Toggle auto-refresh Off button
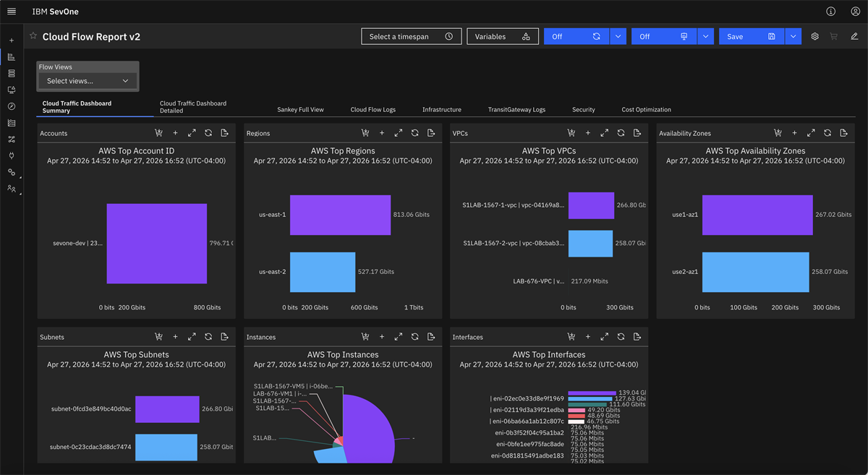Viewport: 868px width, 475px height. click(576, 36)
